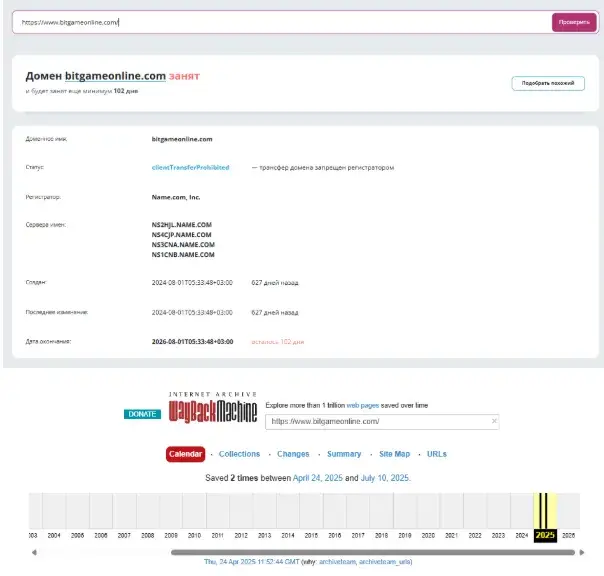Open the Thu, 24 Apr 2025 snapshot link

tap(252, 562)
